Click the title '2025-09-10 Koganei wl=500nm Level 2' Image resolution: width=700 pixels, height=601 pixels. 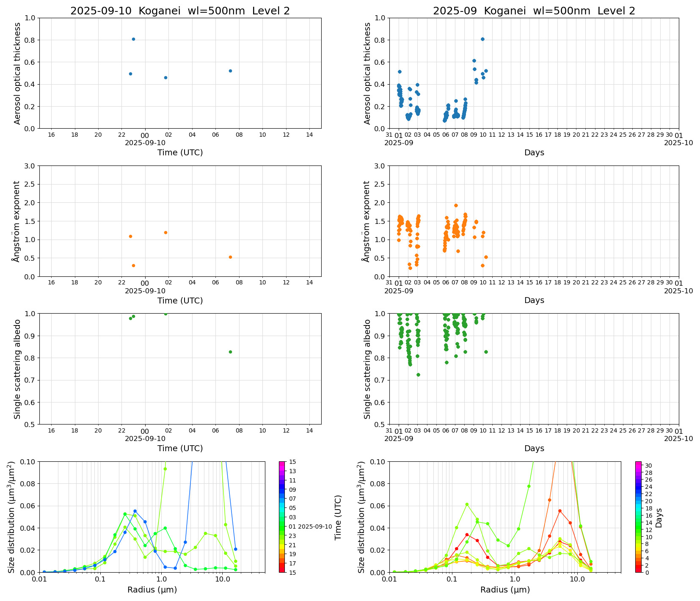click(x=180, y=11)
